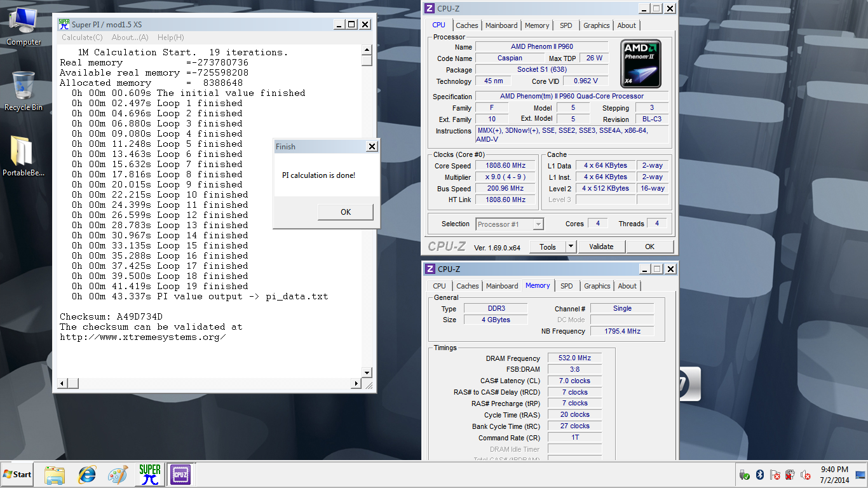Click the Super PI vertical scroll up arrow
868x488 pixels.
pos(367,50)
